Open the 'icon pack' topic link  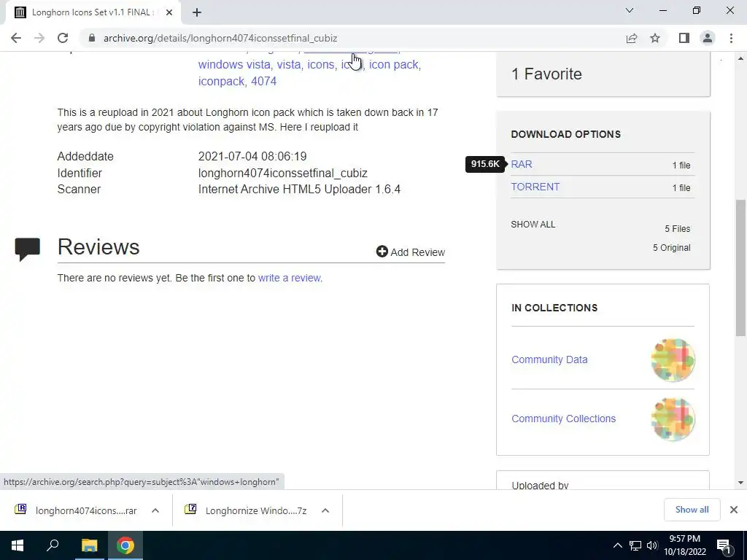coord(393,64)
